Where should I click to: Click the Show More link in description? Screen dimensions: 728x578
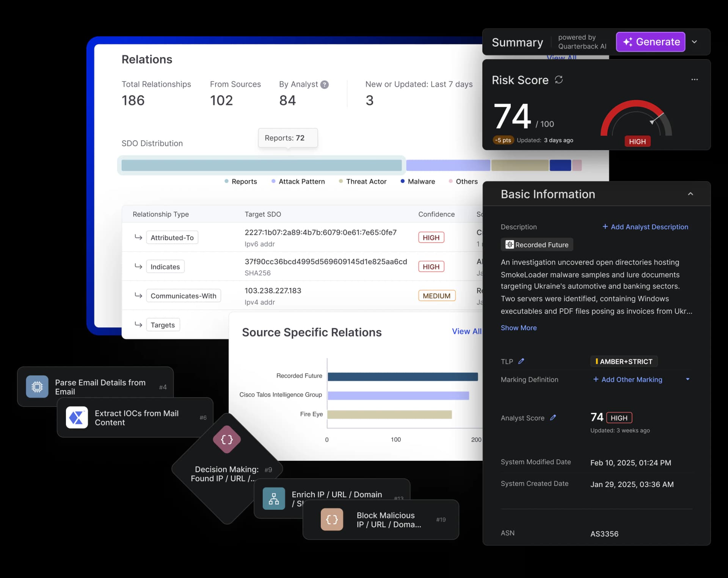pyautogui.click(x=518, y=328)
